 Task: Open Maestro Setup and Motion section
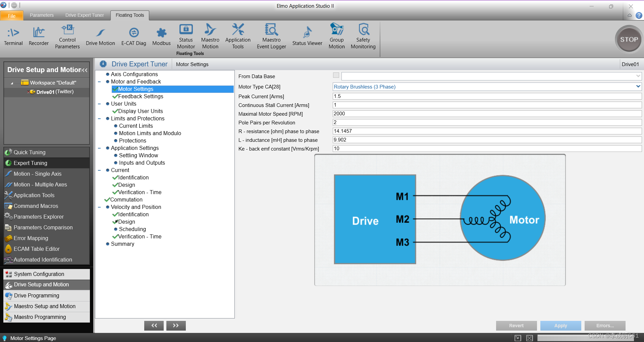click(x=47, y=306)
